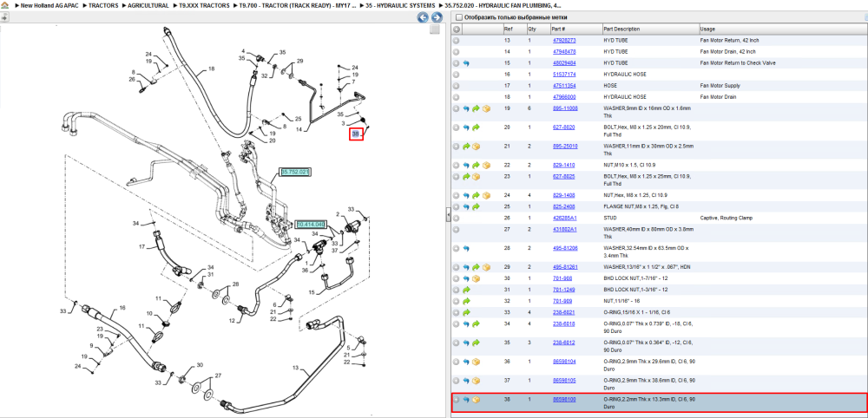Image resolution: width=868 pixels, height=418 pixels.
Task: Click the yellow box icon in row 30
Action: (476, 278)
